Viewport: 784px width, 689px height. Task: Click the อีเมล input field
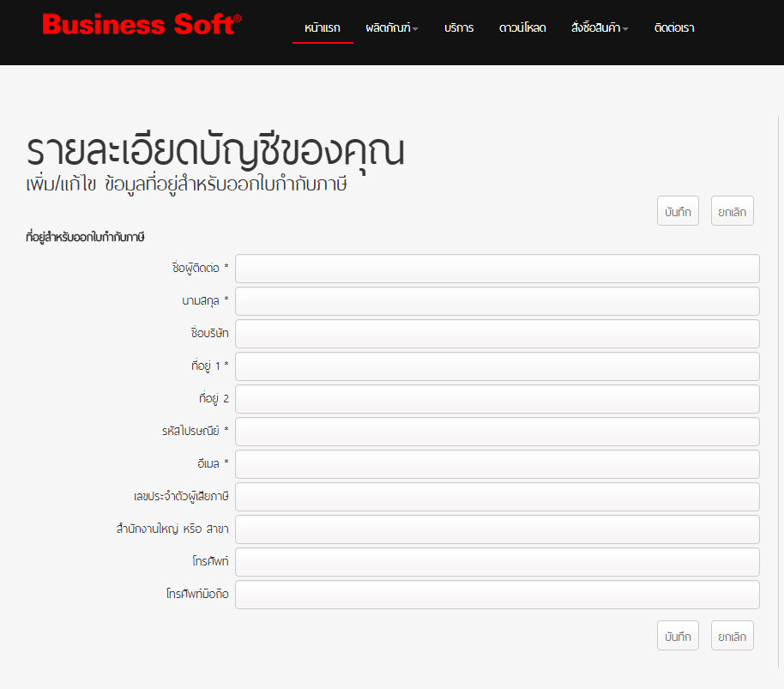(x=497, y=464)
